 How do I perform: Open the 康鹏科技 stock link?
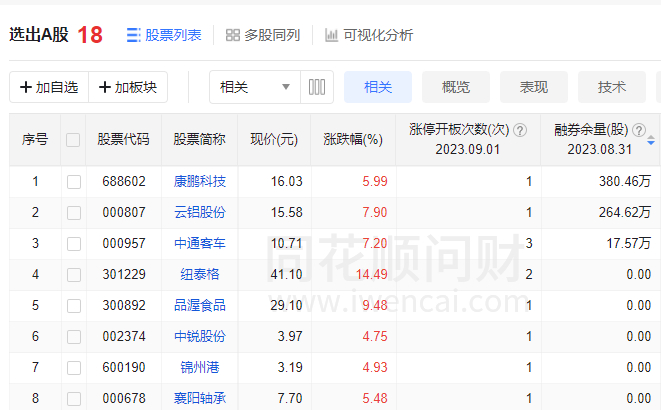(x=200, y=182)
